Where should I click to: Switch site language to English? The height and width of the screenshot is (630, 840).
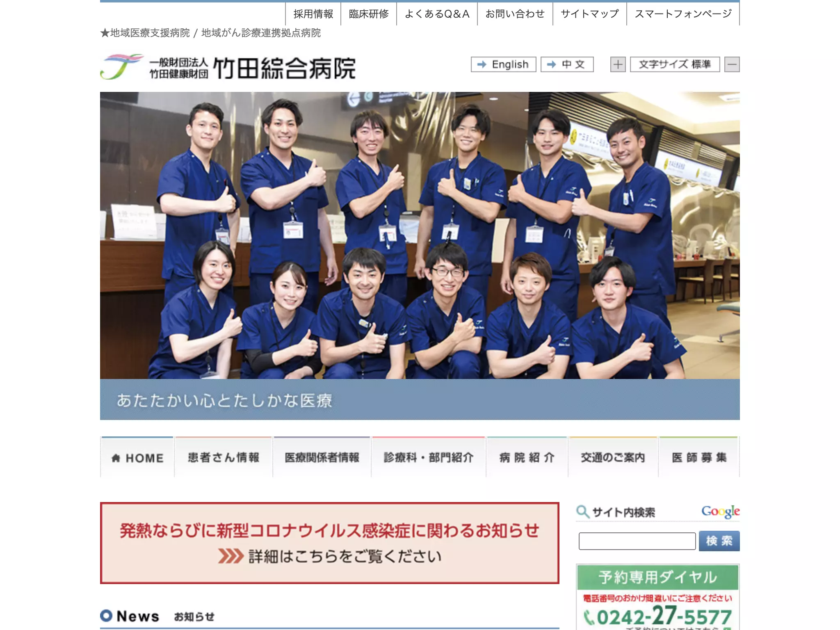(503, 64)
